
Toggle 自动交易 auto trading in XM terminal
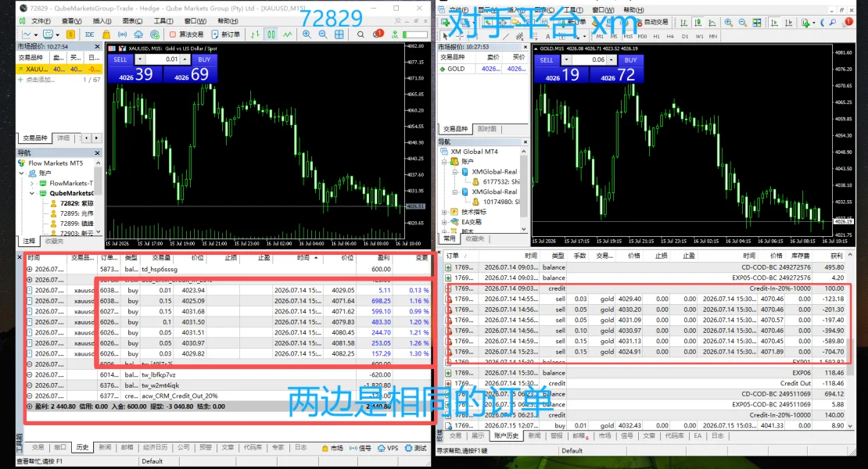[x=651, y=22]
